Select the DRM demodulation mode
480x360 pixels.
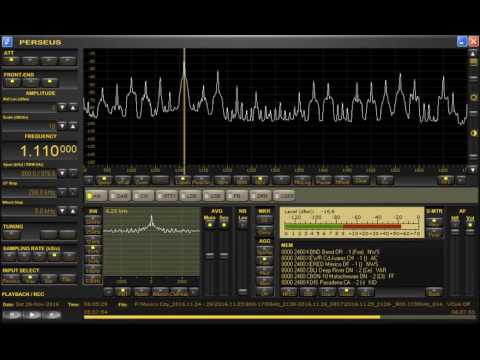(260, 196)
